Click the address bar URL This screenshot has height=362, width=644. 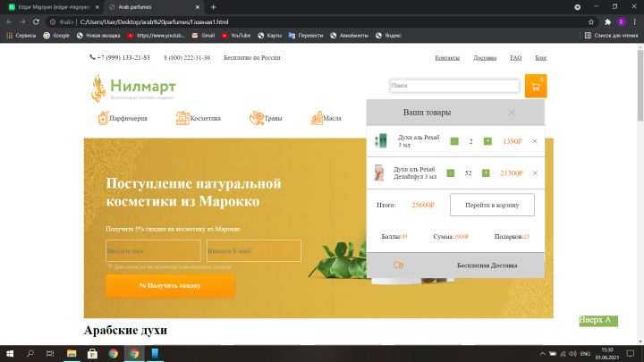(x=154, y=22)
